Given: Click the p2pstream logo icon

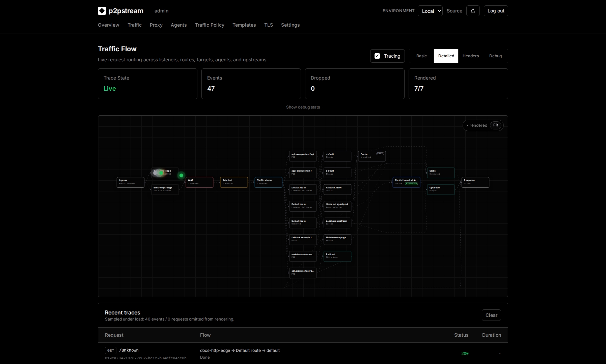Looking at the screenshot, I should 102,11.
